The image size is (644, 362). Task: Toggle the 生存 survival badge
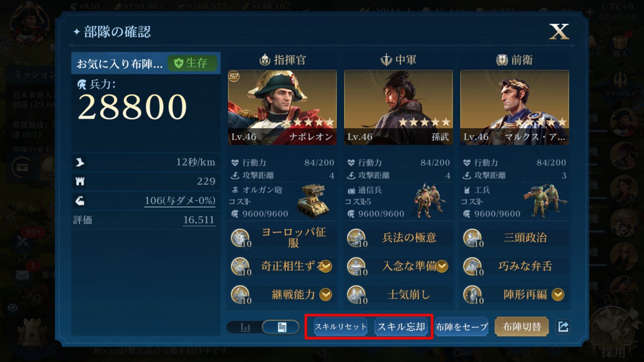(192, 63)
